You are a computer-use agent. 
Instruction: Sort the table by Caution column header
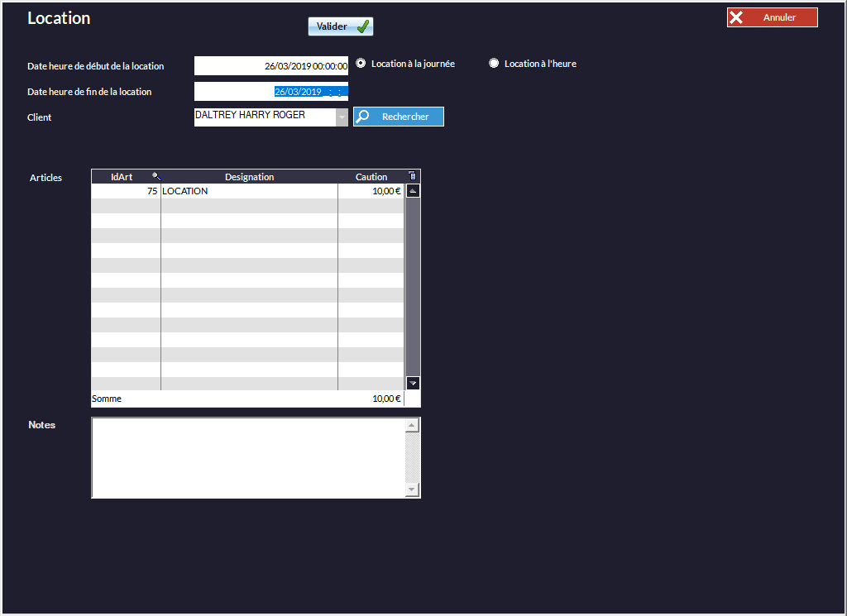[x=371, y=177]
